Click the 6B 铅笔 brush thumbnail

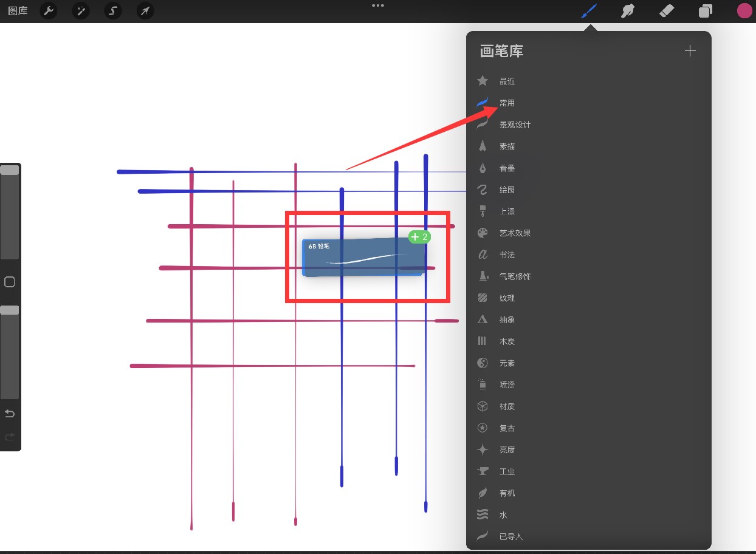click(x=362, y=258)
